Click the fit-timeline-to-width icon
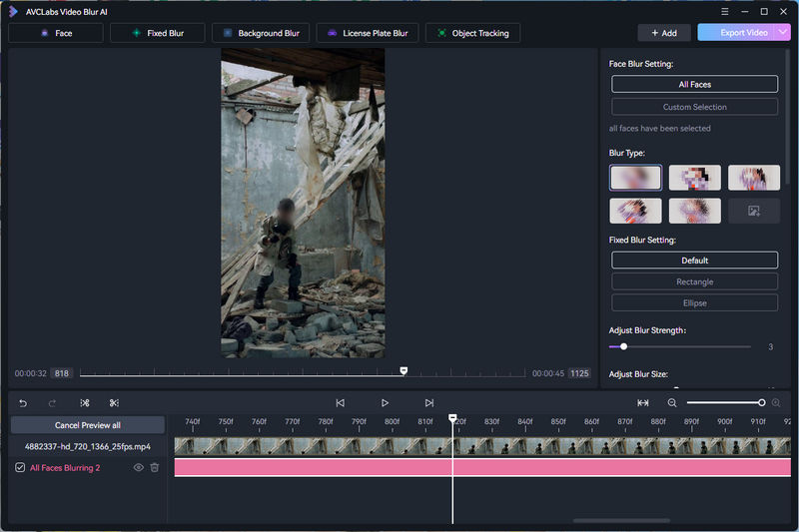799x532 pixels. point(643,403)
